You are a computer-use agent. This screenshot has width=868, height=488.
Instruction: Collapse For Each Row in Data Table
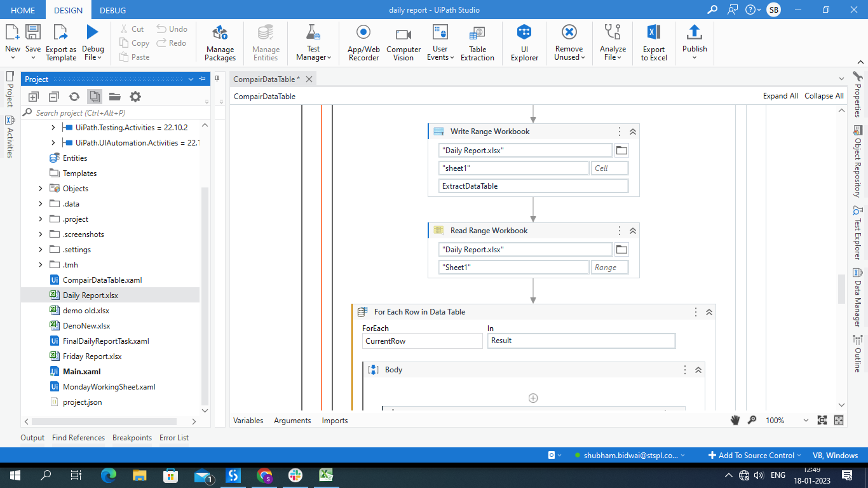click(x=709, y=312)
